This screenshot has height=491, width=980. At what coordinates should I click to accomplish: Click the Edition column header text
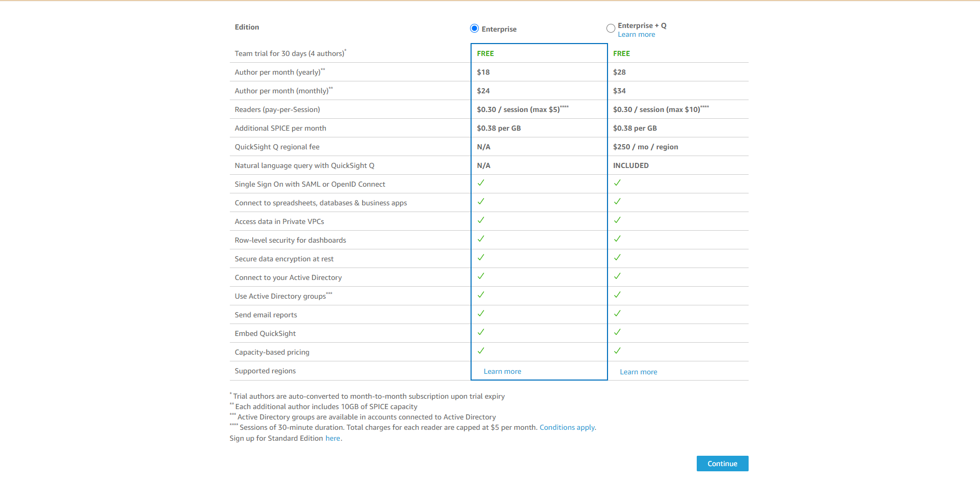tap(246, 27)
